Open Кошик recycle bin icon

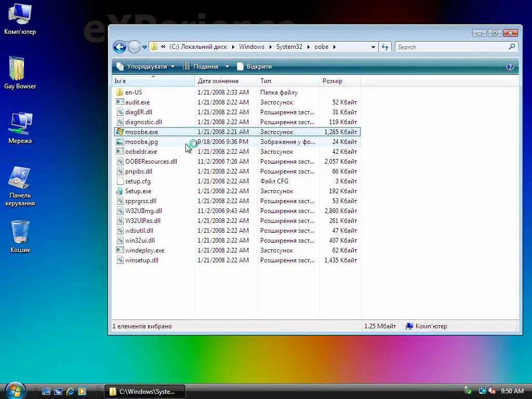click(x=20, y=236)
